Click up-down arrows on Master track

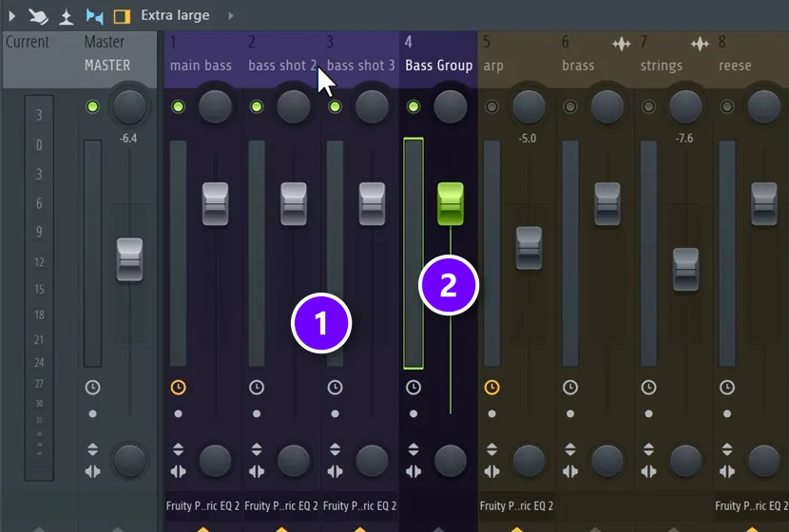tap(92, 449)
